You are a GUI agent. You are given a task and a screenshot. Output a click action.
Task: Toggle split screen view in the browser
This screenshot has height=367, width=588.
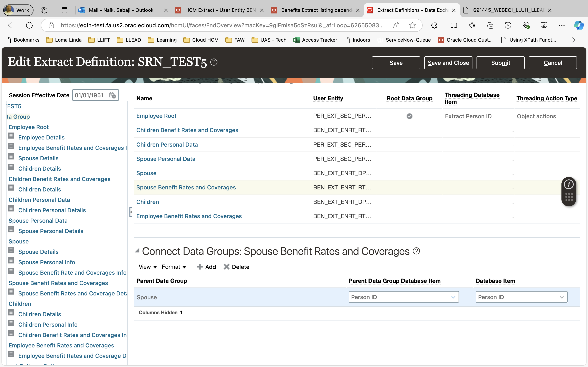click(454, 25)
